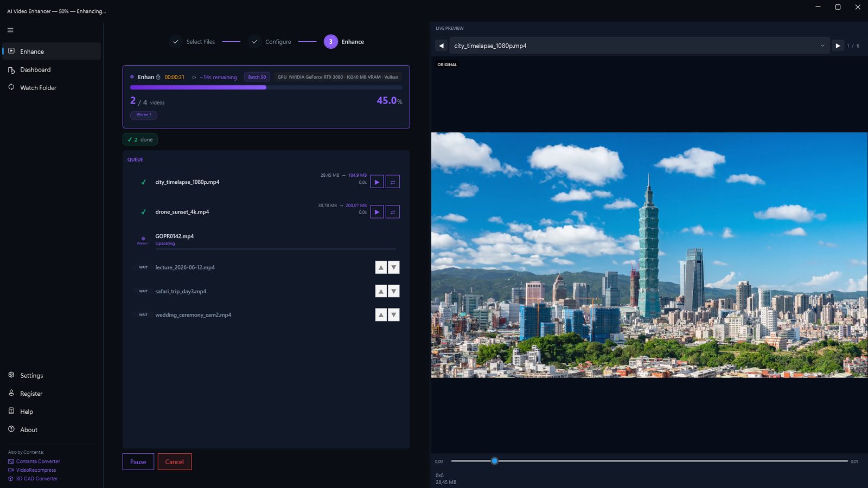
Task: Show previous video in live preview
Action: coord(441,46)
